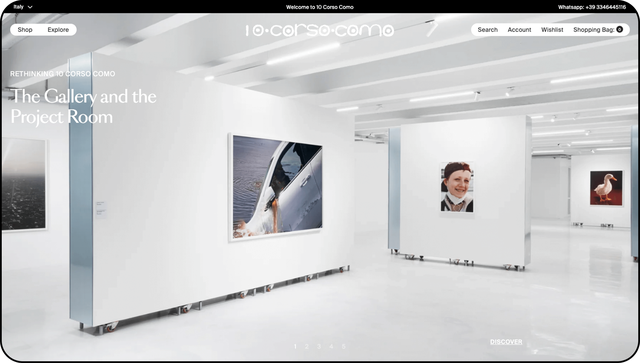Screen dimensions: 640x363
Task: Click the DISCOVER link
Action: point(506,342)
